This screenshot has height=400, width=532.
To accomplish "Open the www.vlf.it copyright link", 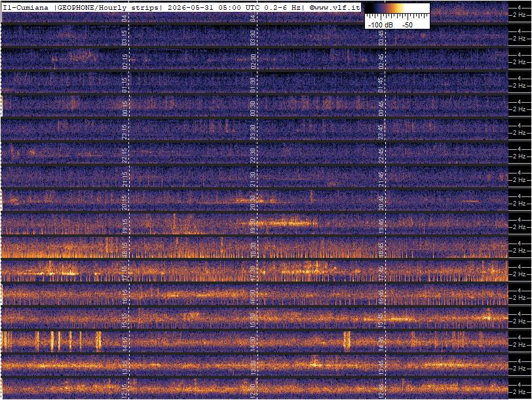I will 334,8.
